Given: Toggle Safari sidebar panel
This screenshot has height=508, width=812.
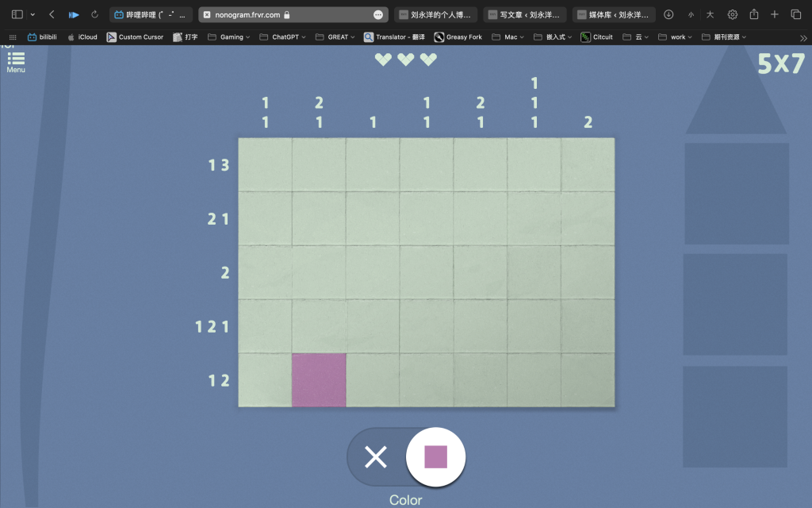Looking at the screenshot, I should point(17,14).
